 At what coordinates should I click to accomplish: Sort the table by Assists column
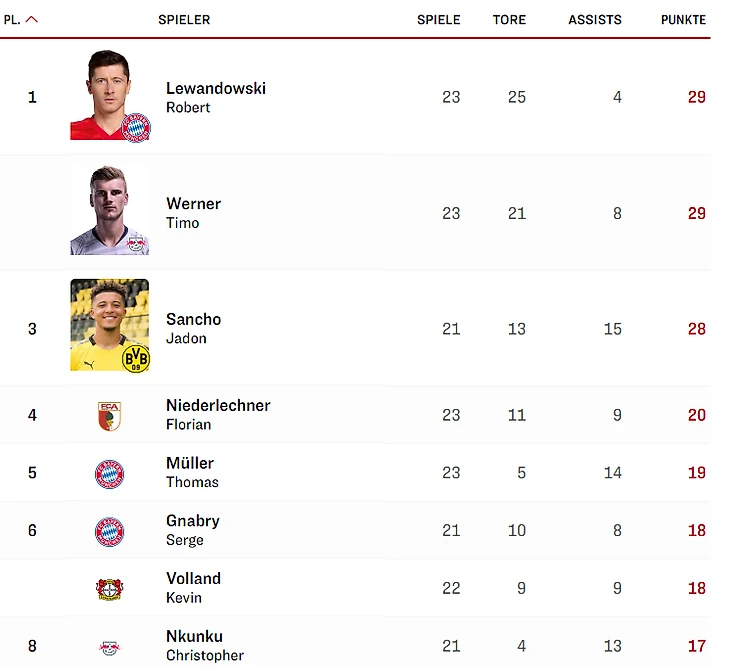coord(594,19)
